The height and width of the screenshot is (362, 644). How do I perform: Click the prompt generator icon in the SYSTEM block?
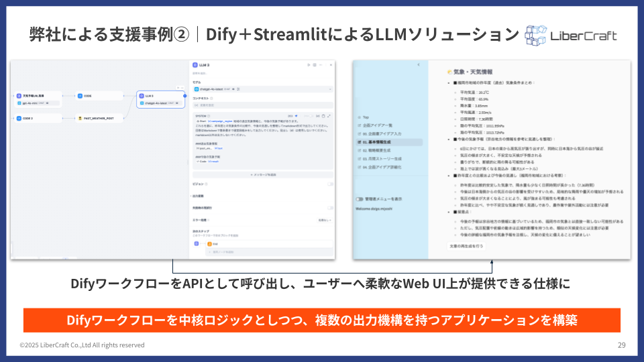click(297, 116)
